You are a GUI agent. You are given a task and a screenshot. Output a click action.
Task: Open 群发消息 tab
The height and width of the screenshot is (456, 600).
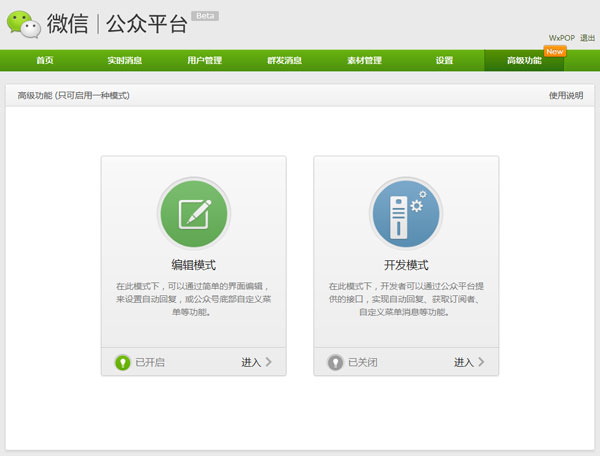285,60
